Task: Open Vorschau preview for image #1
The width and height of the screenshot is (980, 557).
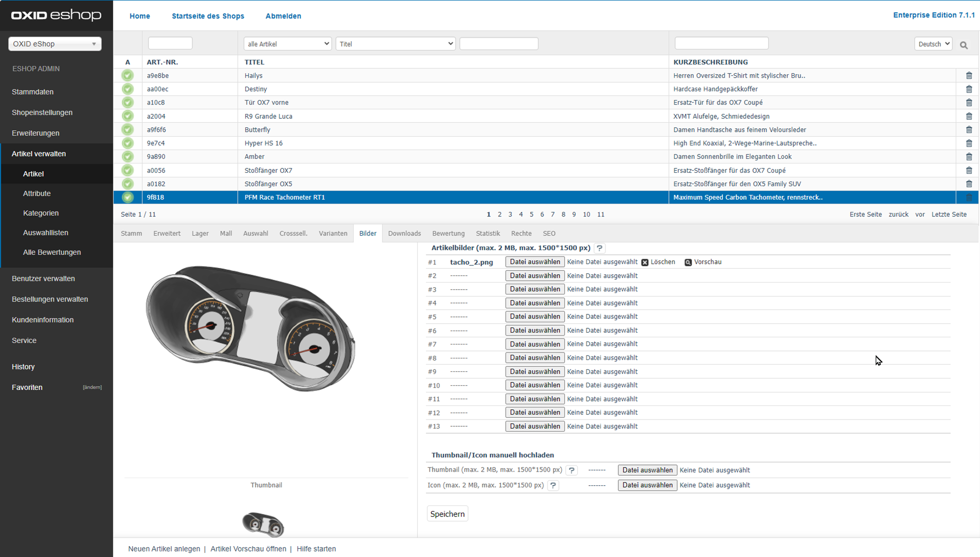Action: pyautogui.click(x=688, y=262)
